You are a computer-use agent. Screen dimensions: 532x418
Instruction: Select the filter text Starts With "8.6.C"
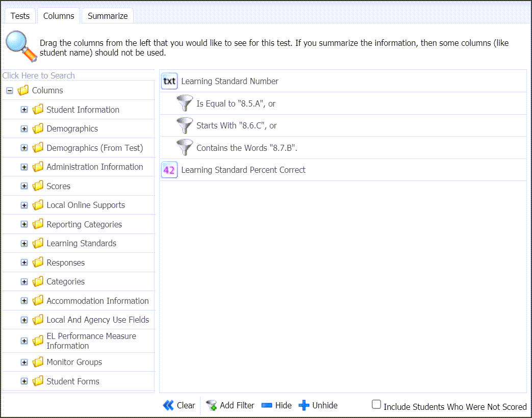(237, 125)
